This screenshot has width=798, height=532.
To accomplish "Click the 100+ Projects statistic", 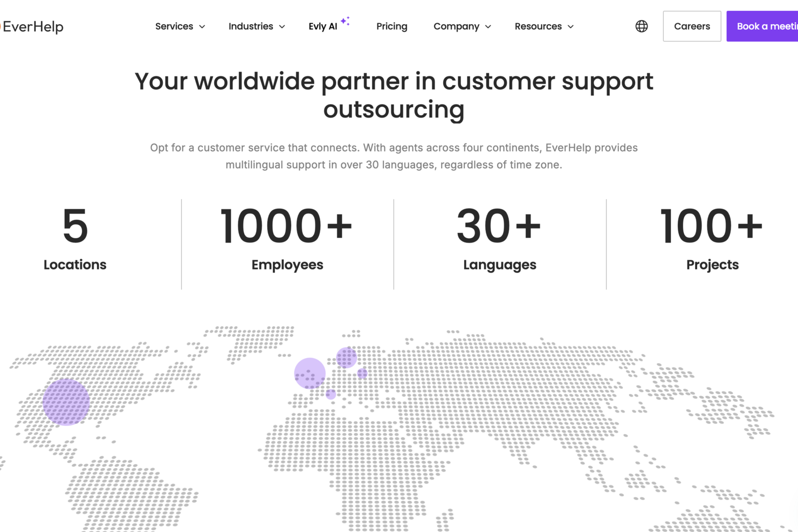I will (x=712, y=240).
